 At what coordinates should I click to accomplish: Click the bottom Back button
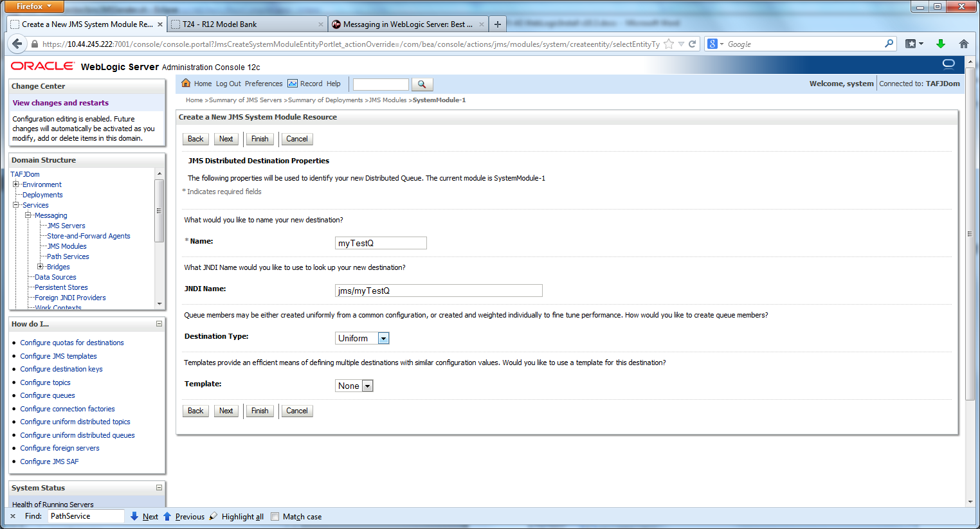point(195,411)
